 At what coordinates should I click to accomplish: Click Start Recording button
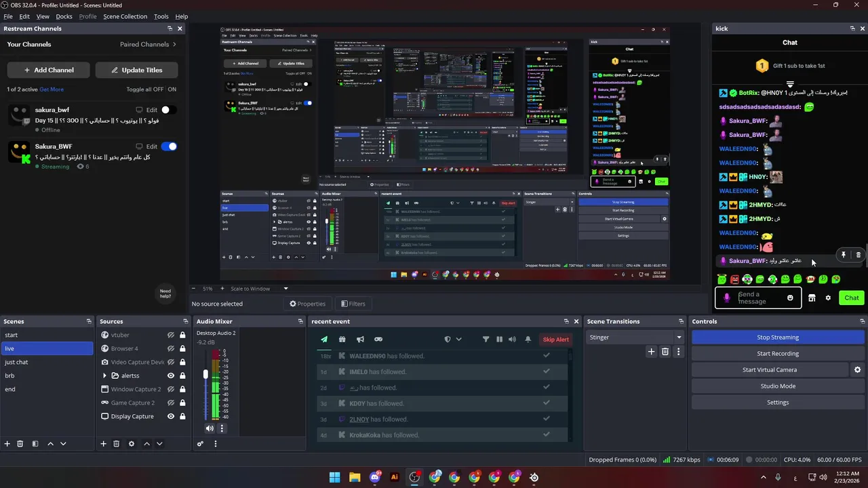[x=778, y=354]
